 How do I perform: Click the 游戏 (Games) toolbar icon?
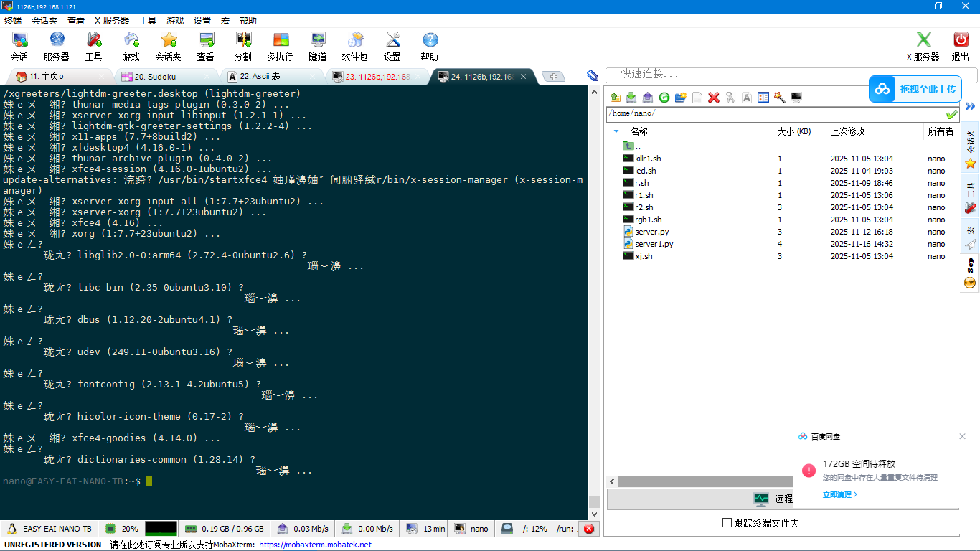pyautogui.click(x=131, y=47)
